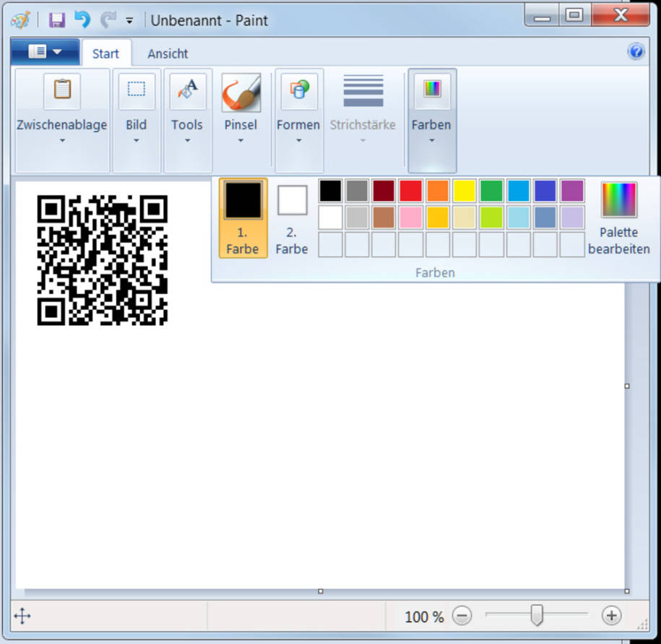
Task: Click the zoom slider handle
Action: pyautogui.click(x=537, y=615)
